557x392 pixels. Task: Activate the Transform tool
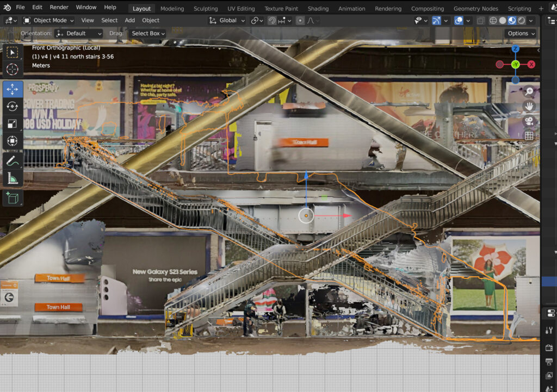point(13,141)
